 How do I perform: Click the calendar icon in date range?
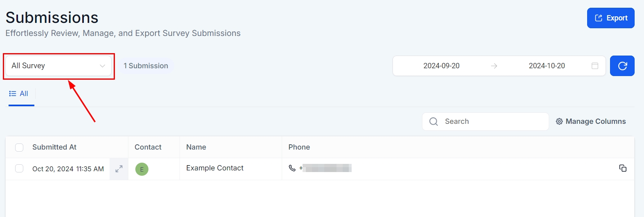(595, 66)
